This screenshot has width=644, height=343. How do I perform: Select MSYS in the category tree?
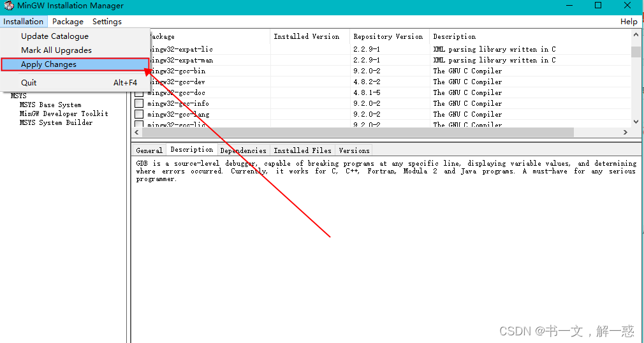tap(19, 96)
